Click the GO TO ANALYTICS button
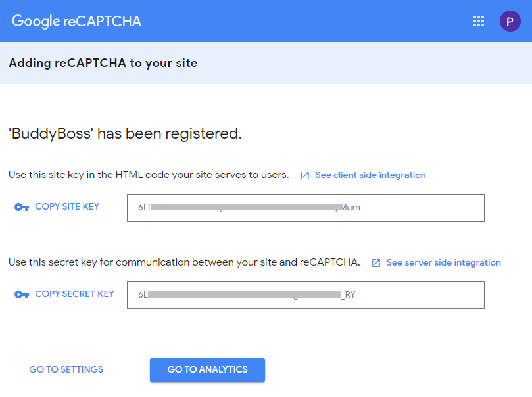This screenshot has height=397, width=532. pyautogui.click(x=207, y=370)
